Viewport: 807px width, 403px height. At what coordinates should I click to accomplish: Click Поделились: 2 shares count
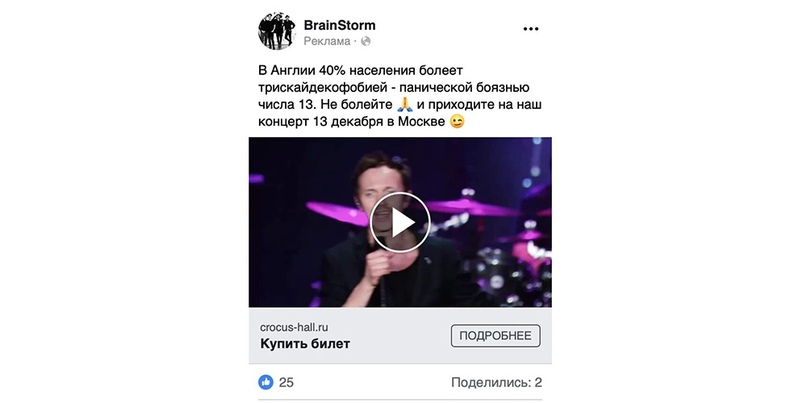(497, 382)
